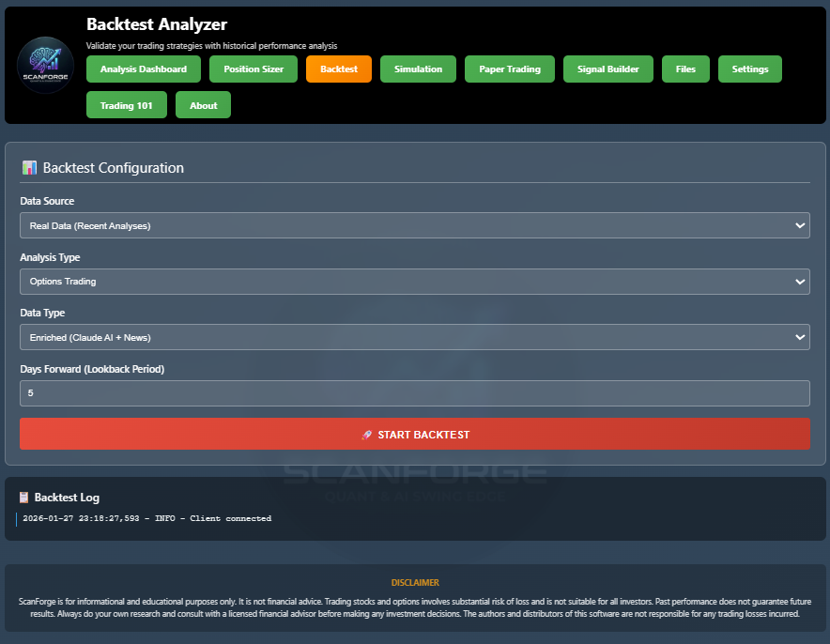Screen dimensions: 830x644
Task: Go to the Simulation tab
Action: pyautogui.click(x=418, y=69)
